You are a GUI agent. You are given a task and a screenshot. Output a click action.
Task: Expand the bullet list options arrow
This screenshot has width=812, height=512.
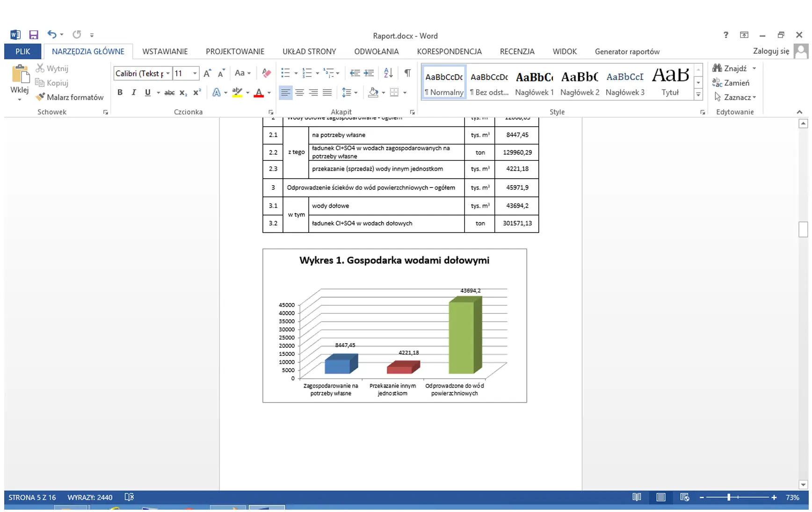point(296,73)
